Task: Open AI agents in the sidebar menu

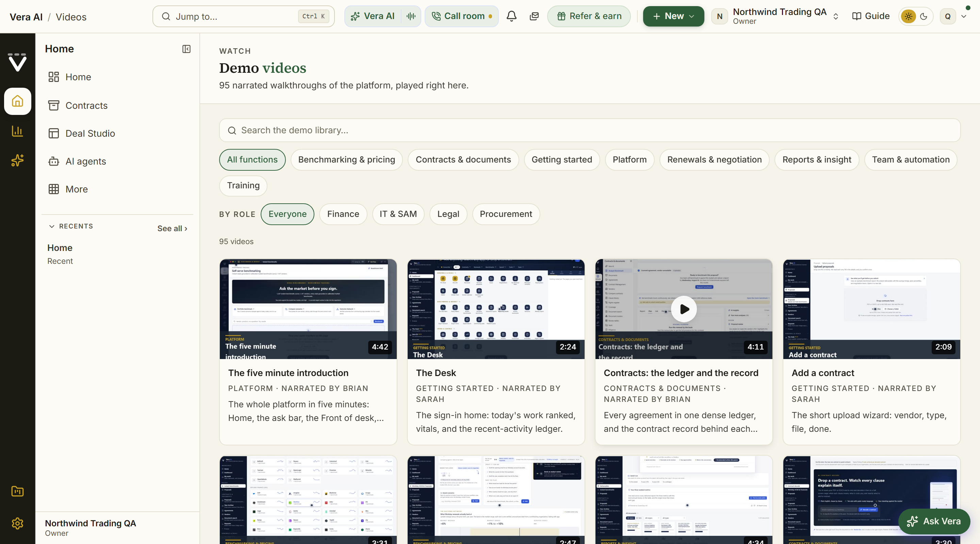Action: [x=117, y=161]
